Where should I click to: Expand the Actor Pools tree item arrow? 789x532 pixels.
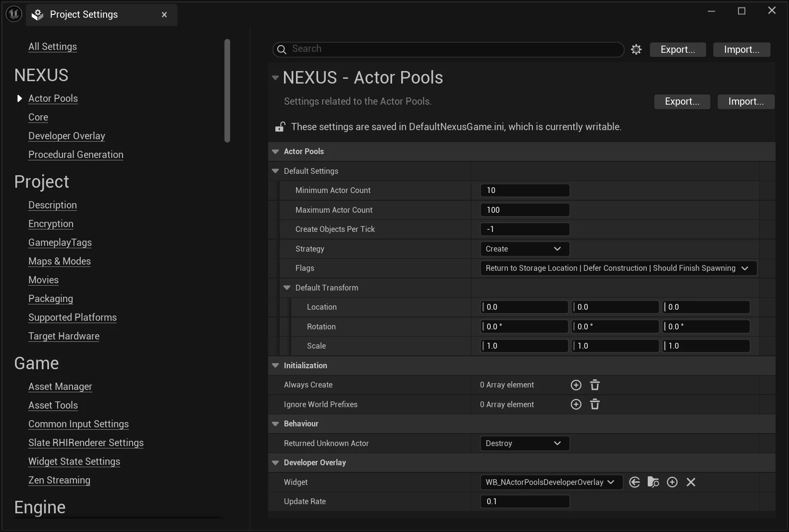pos(19,98)
